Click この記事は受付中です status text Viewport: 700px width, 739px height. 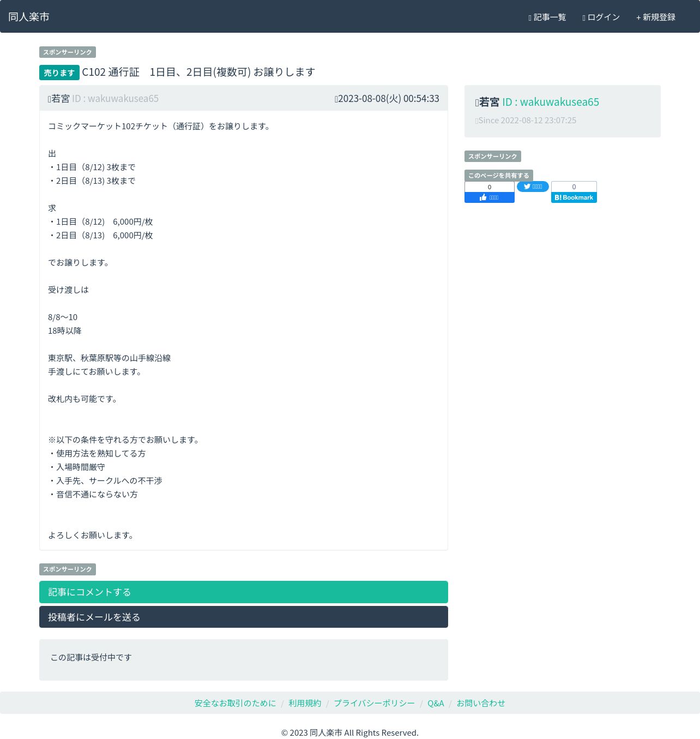(91, 657)
